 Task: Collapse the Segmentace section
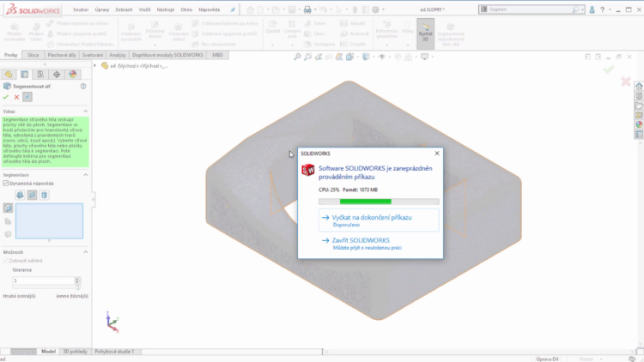point(85,175)
